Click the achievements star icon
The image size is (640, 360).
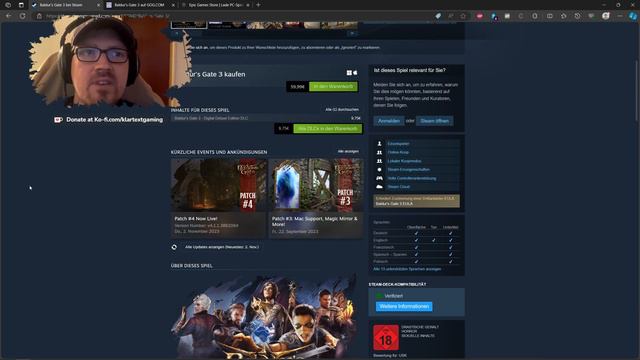(x=379, y=169)
